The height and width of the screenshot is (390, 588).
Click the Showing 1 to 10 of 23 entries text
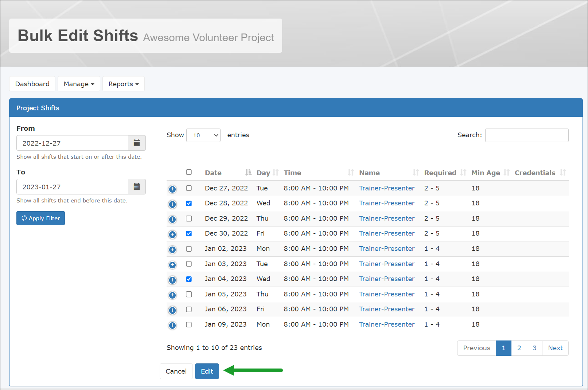[x=214, y=348]
